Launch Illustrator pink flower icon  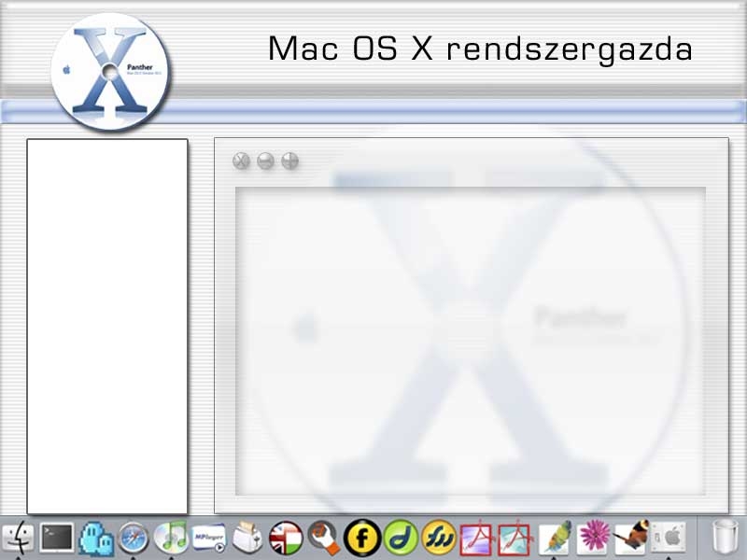(x=593, y=537)
